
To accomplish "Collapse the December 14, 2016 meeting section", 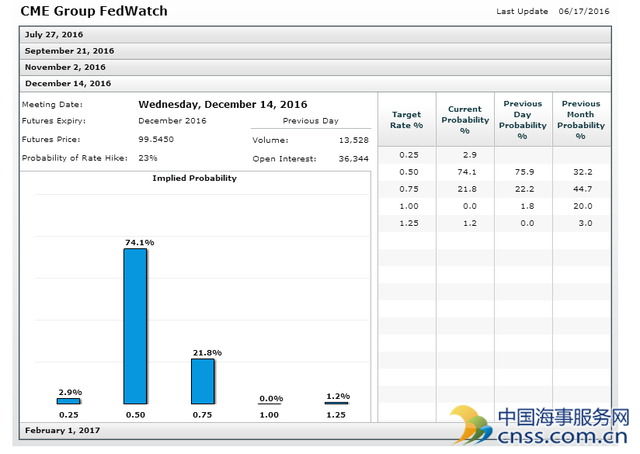I will point(315,84).
